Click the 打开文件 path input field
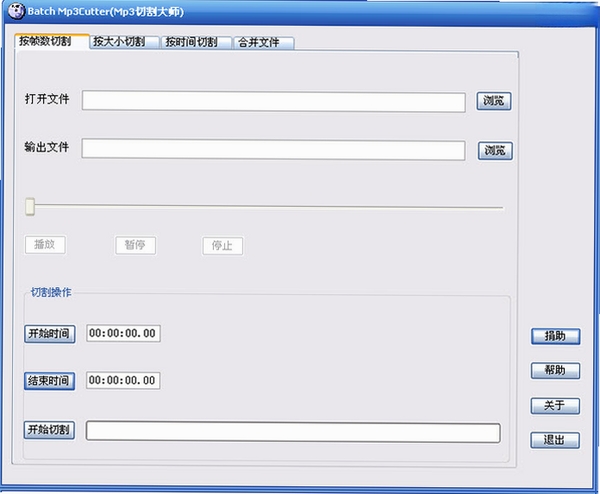 tap(274, 102)
